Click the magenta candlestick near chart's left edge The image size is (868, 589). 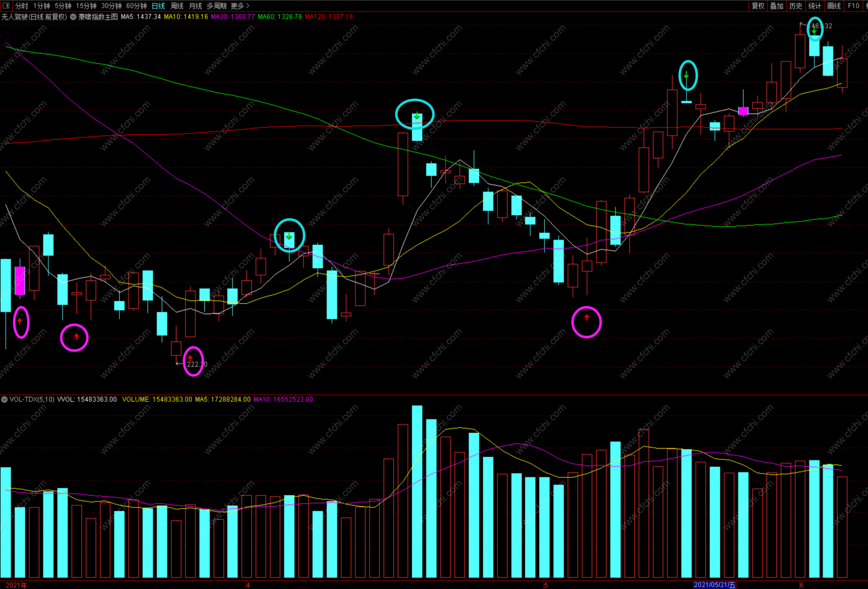[19, 280]
